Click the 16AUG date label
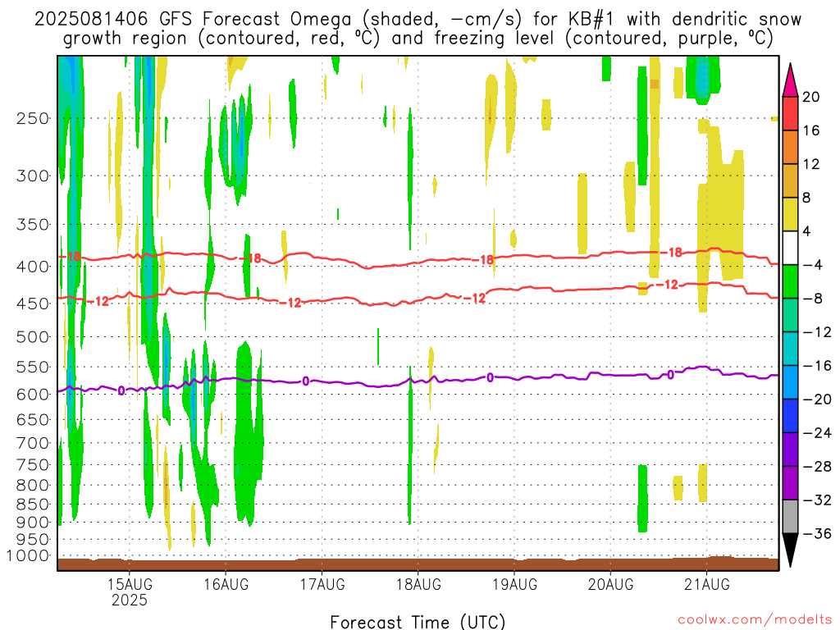 click(x=226, y=584)
